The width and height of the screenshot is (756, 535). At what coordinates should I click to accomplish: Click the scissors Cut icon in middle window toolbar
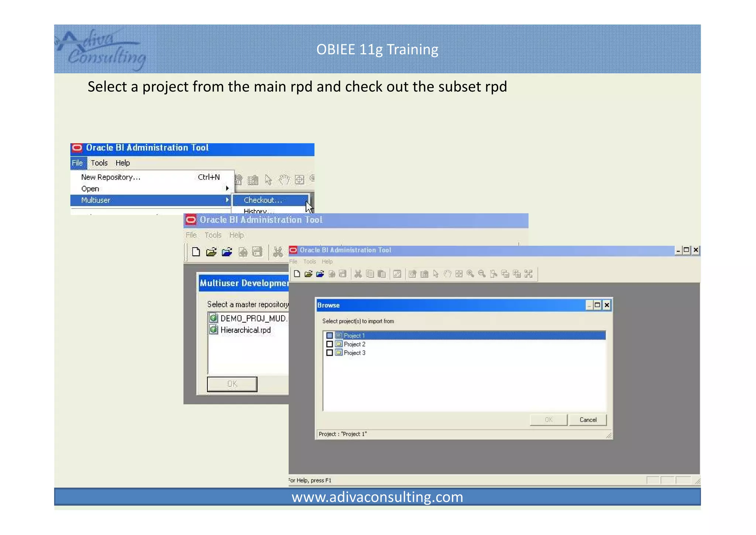click(278, 252)
